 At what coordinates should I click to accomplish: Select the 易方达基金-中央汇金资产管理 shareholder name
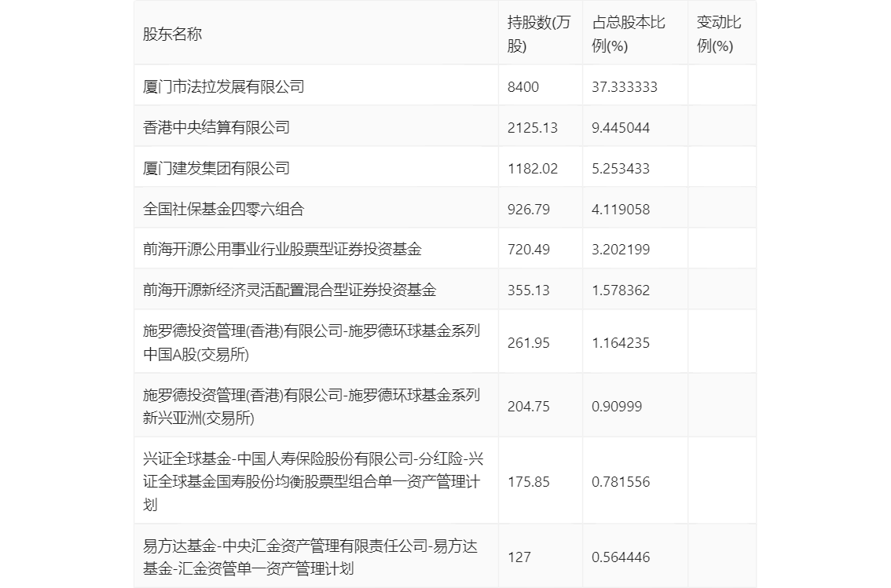(310, 557)
